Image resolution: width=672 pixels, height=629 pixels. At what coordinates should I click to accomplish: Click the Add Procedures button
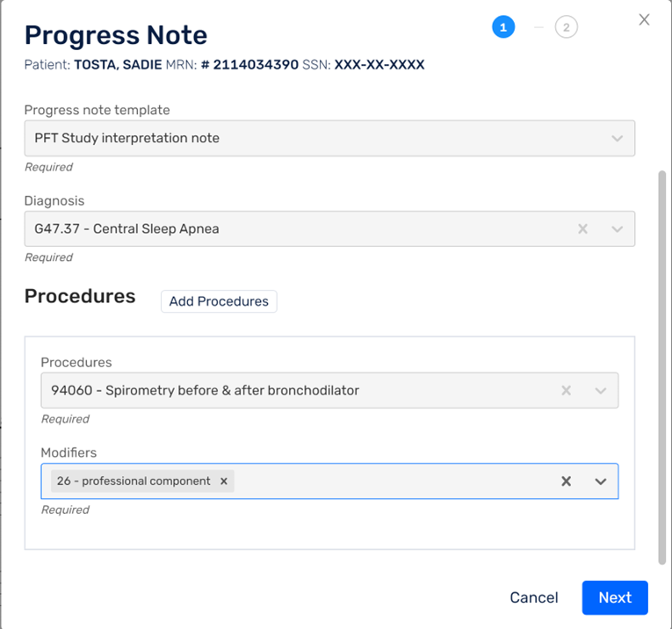click(219, 301)
